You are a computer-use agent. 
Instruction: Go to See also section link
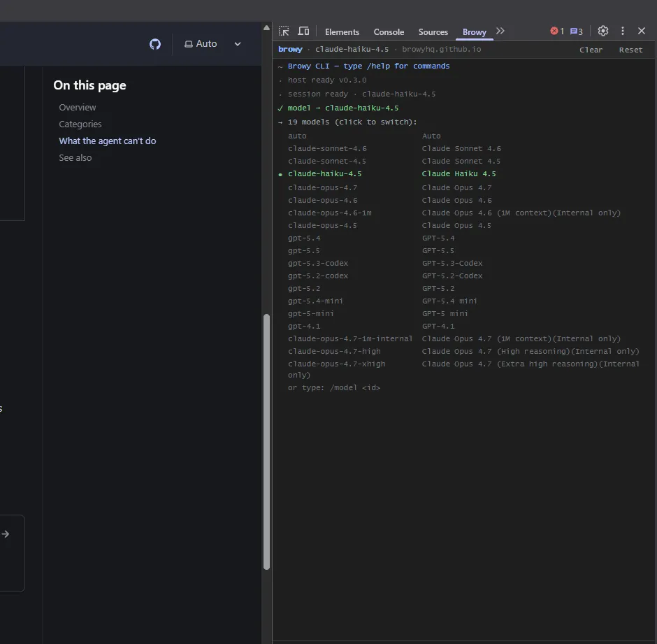point(75,157)
